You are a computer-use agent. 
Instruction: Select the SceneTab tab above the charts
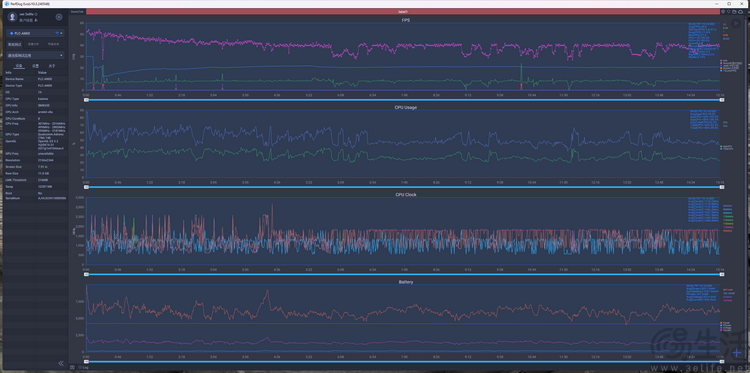[x=77, y=11]
